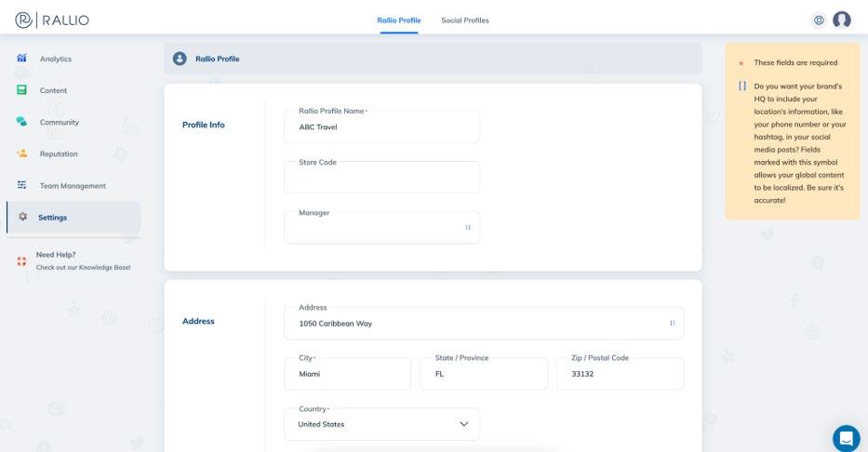Click the Manager input field

pyautogui.click(x=382, y=227)
